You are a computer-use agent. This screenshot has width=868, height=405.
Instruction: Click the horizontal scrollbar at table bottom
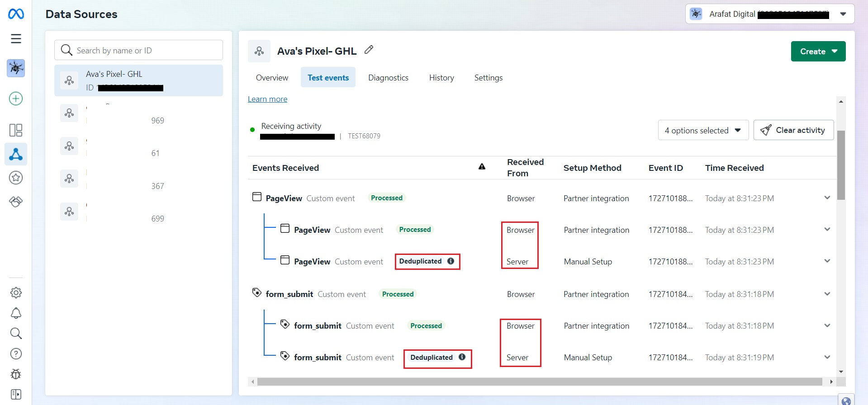tap(540, 382)
